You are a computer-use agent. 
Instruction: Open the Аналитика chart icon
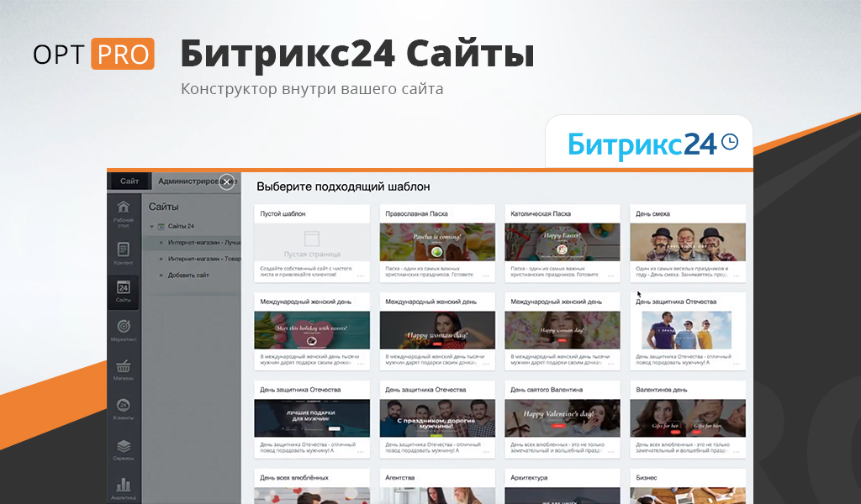point(123,487)
